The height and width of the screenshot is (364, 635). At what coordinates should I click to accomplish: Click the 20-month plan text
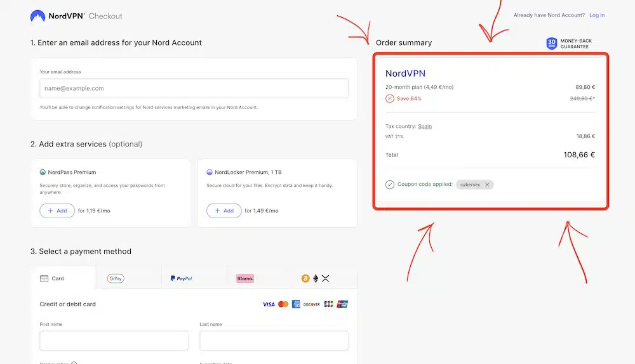point(420,87)
